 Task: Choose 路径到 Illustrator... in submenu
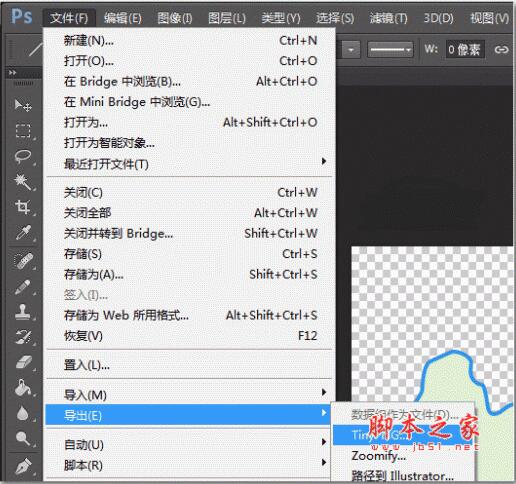point(403,475)
